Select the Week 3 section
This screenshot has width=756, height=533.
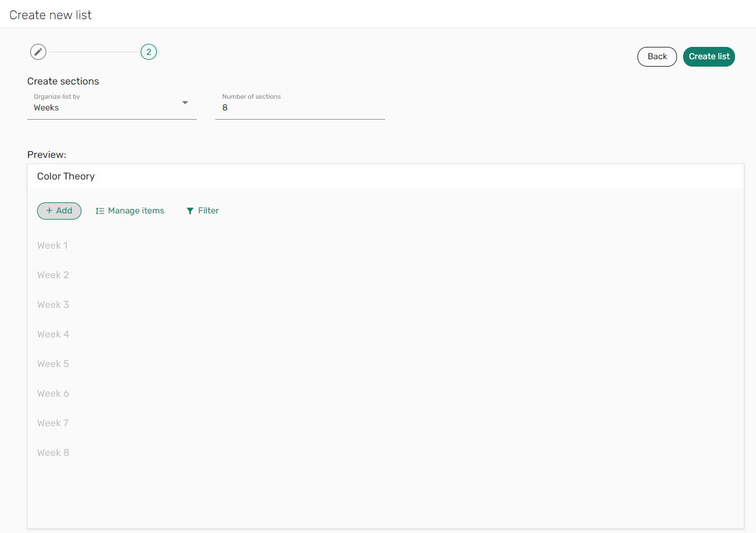coord(53,305)
